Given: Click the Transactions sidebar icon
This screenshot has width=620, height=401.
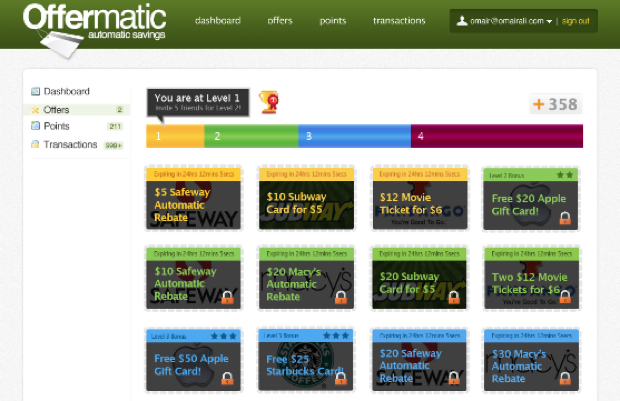Looking at the screenshot, I should click(36, 145).
